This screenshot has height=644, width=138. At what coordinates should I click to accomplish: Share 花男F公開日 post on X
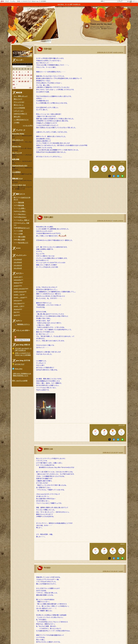pyautogui.click(x=109, y=440)
